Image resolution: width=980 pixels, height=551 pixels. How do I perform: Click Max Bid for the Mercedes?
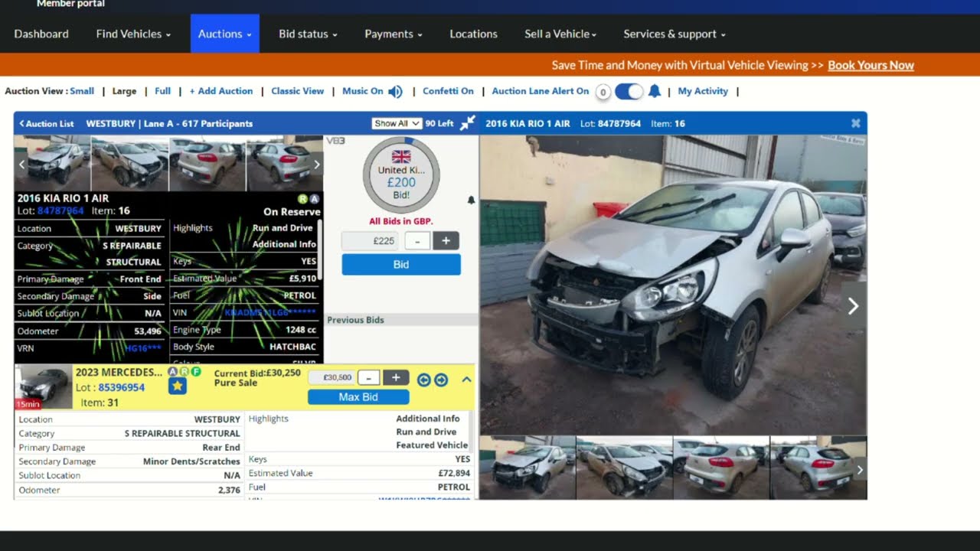point(358,397)
